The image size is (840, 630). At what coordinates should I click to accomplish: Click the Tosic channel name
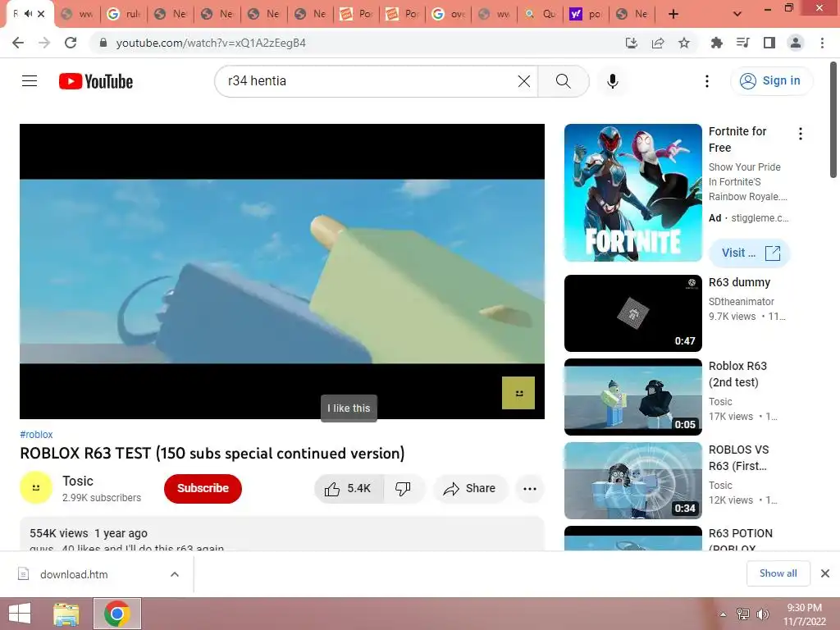(x=78, y=481)
